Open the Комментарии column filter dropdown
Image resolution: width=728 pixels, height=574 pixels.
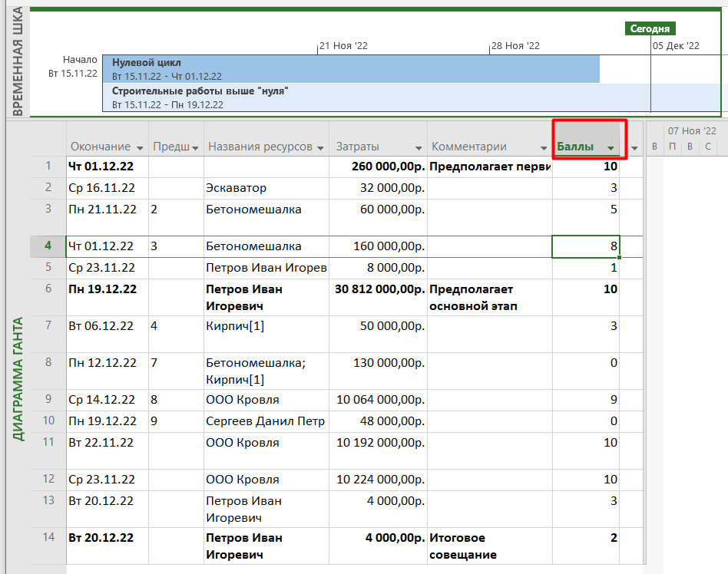[x=543, y=148]
